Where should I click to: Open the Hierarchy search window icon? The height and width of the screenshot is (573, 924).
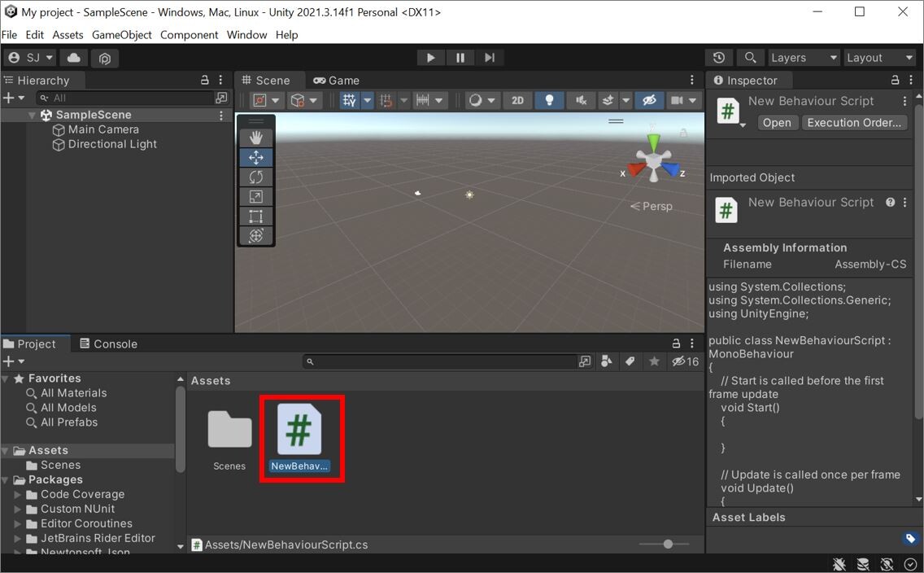coord(221,98)
